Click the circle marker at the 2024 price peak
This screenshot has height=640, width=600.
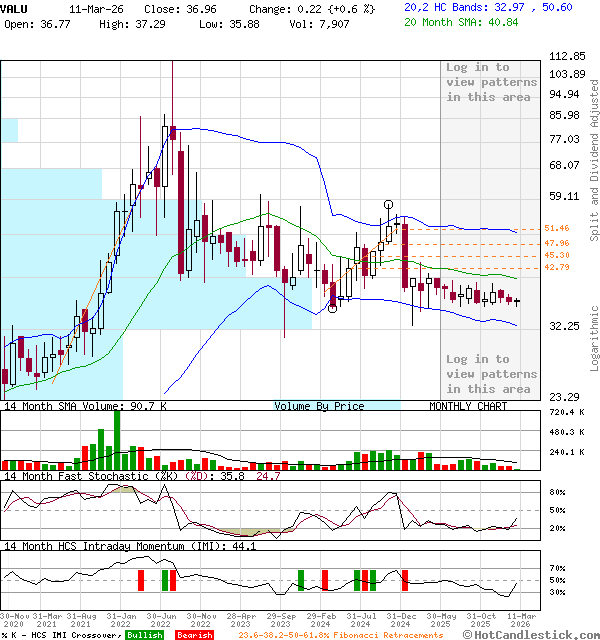click(389, 204)
